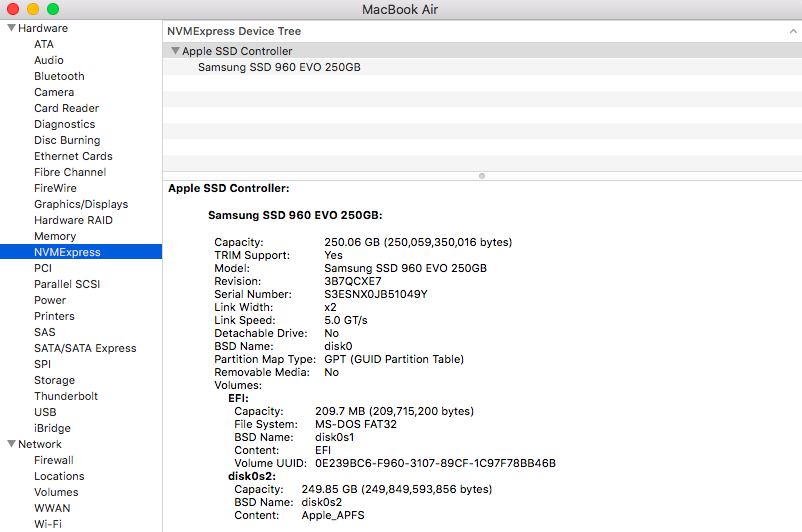Viewport: 802px width, 532px height.
Task: Select ATA in the sidebar
Action: tap(44, 45)
